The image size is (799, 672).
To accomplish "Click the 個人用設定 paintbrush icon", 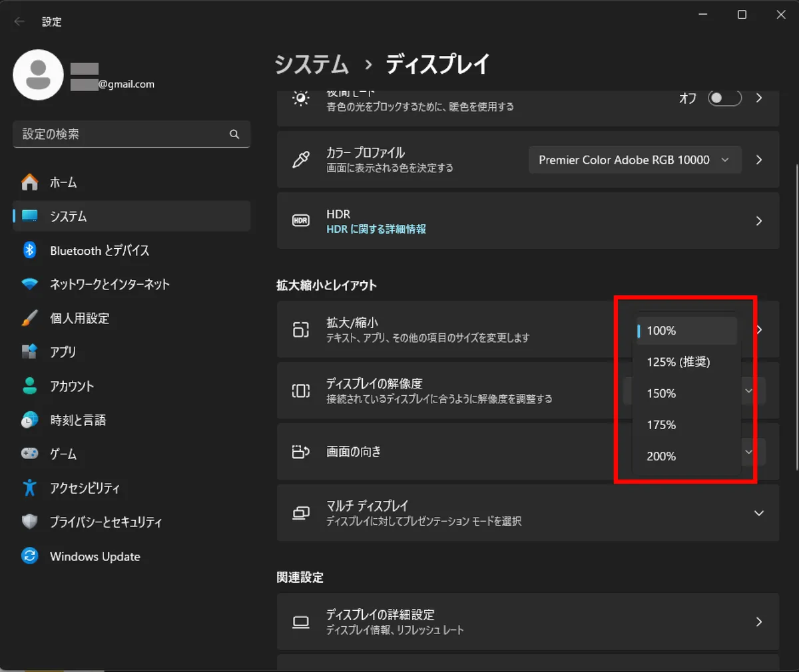I will tap(30, 318).
